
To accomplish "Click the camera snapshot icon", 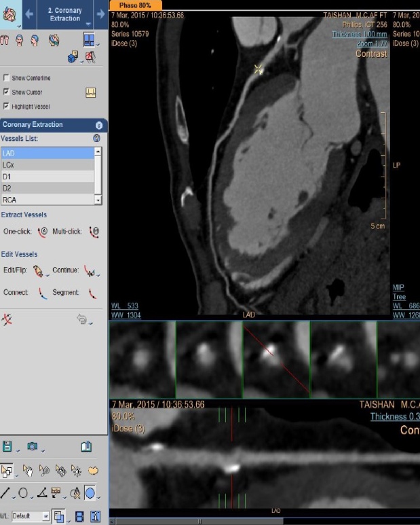I will pos(32,446).
